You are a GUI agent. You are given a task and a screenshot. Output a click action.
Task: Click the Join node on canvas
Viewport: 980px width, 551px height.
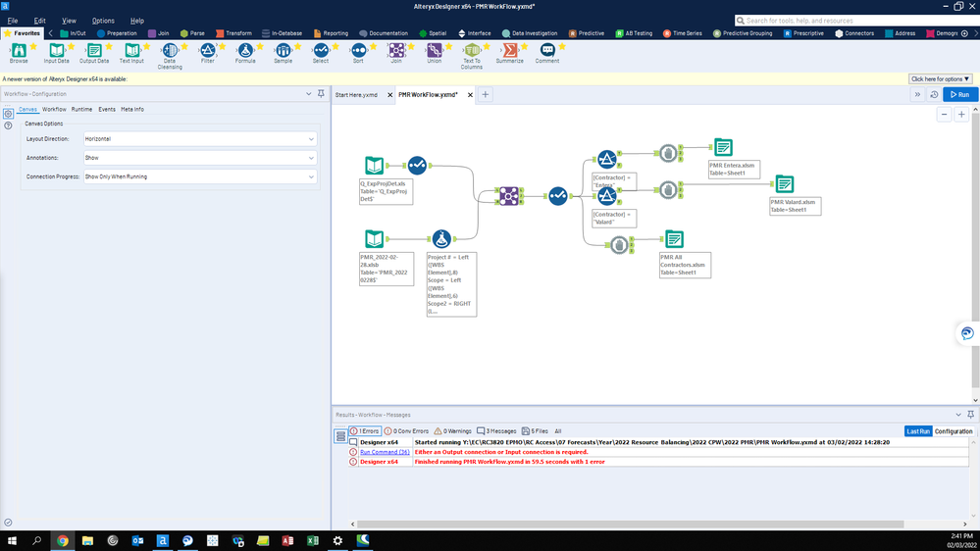[x=509, y=196]
